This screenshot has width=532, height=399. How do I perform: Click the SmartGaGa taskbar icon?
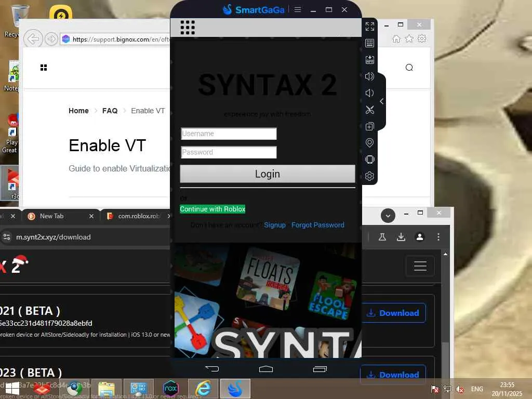235,389
